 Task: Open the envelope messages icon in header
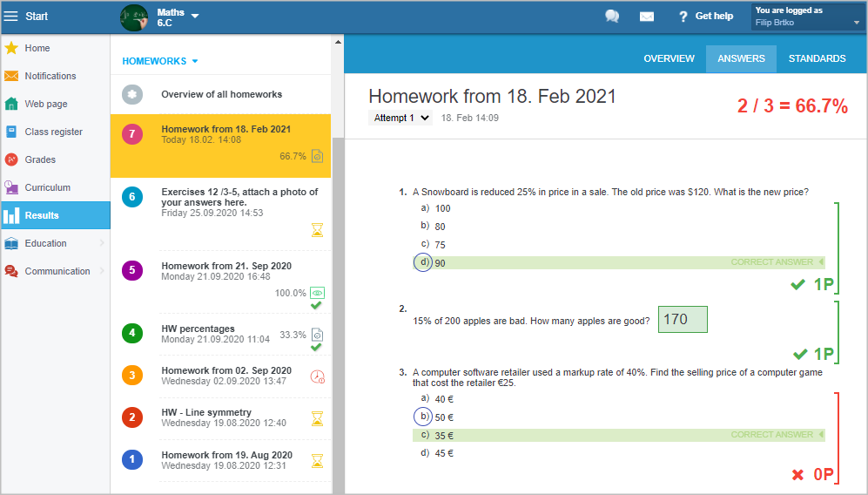pyautogui.click(x=647, y=17)
